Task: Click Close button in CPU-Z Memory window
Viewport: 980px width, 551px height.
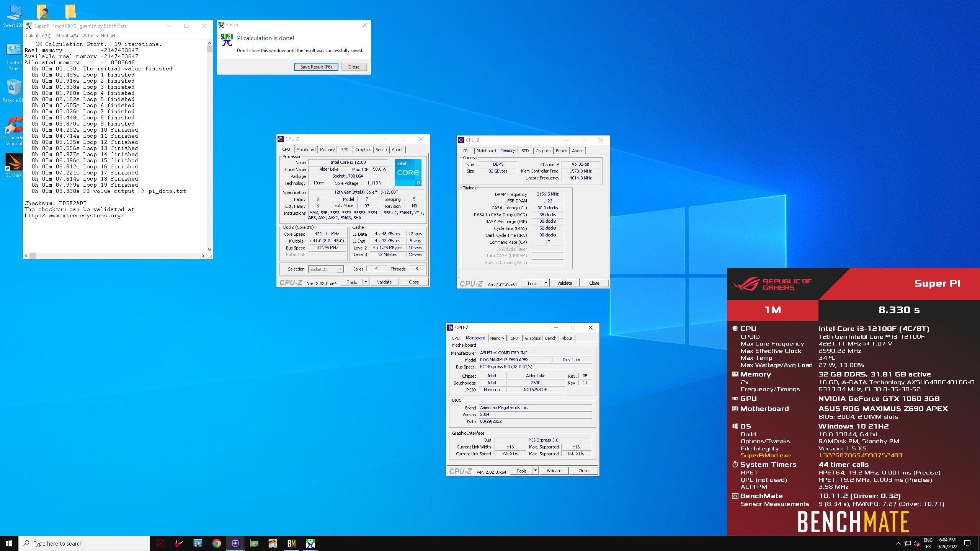Action: [594, 283]
